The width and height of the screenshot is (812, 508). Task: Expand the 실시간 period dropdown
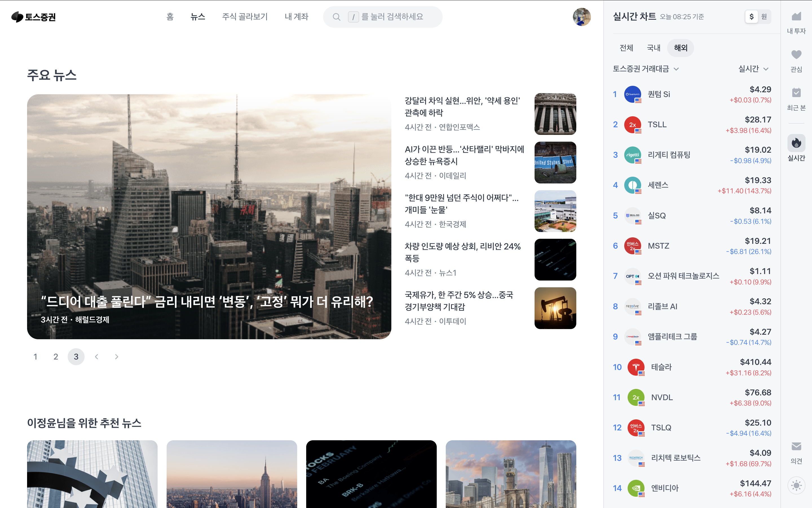click(754, 69)
